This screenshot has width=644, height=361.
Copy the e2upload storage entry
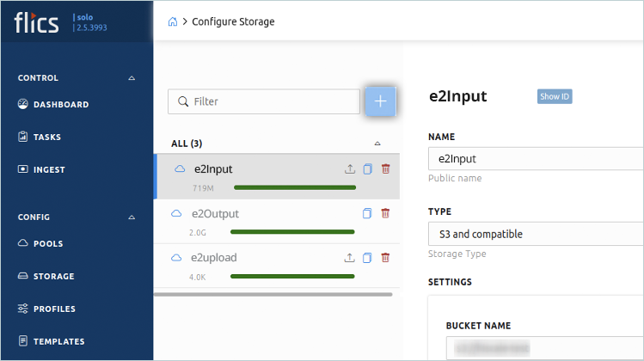tap(368, 257)
